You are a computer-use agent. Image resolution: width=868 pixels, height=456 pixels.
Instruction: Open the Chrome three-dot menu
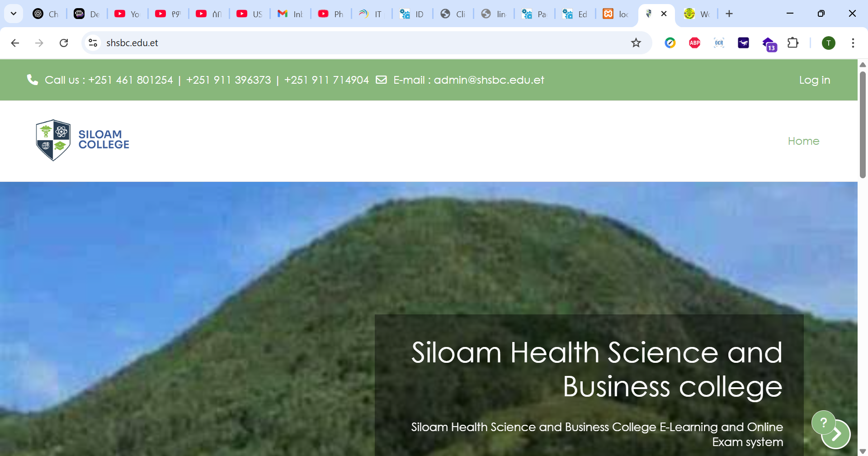coord(853,43)
